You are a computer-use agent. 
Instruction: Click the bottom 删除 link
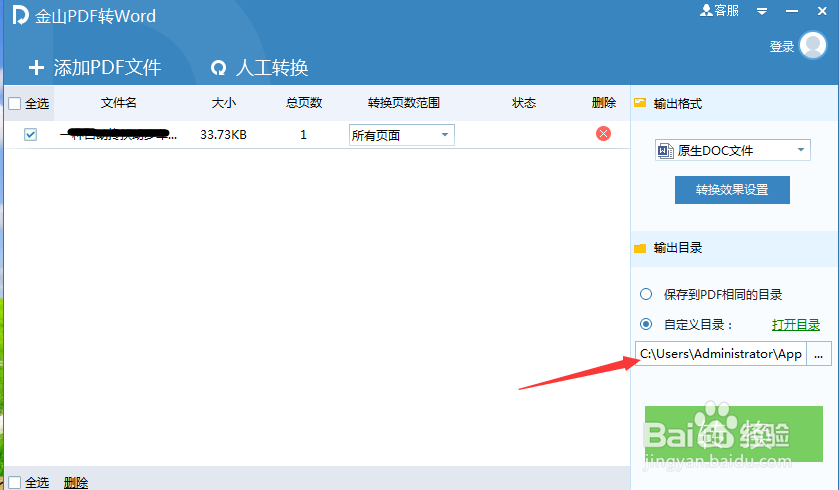[x=75, y=483]
